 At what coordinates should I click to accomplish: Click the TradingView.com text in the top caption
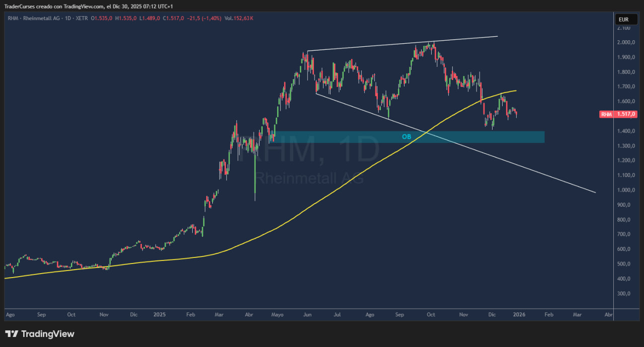[85, 6]
